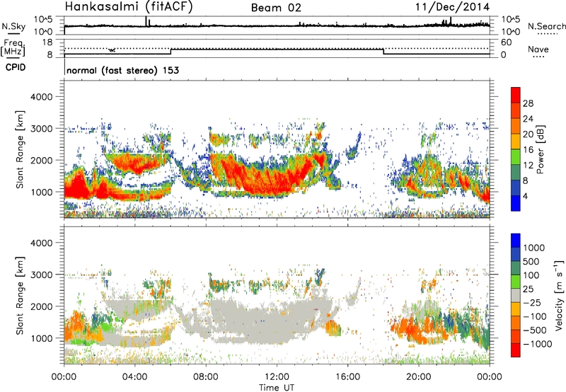Click the 'Hankasalmi (fitACF)' plot title
The height and width of the screenshot is (392, 566).
pyautogui.click(x=129, y=7)
